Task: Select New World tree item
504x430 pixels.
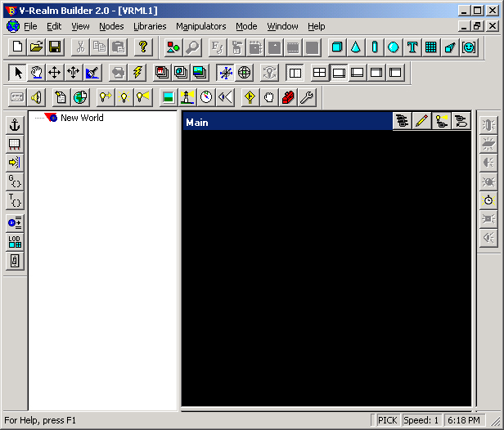Action: (82, 118)
